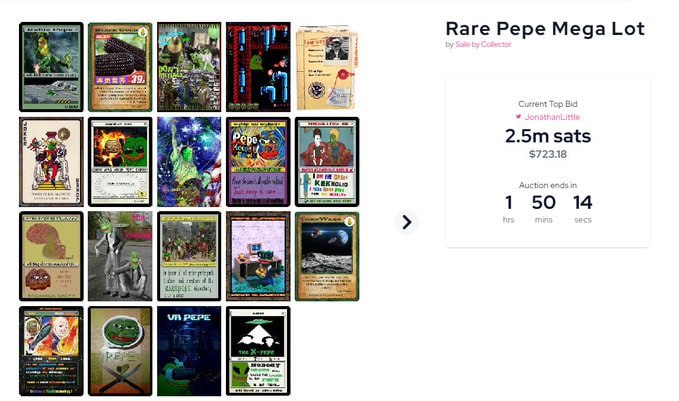The image size is (679, 401).
Task: Open the Statue of Liberty Pepe card
Action: pyautogui.click(x=189, y=162)
